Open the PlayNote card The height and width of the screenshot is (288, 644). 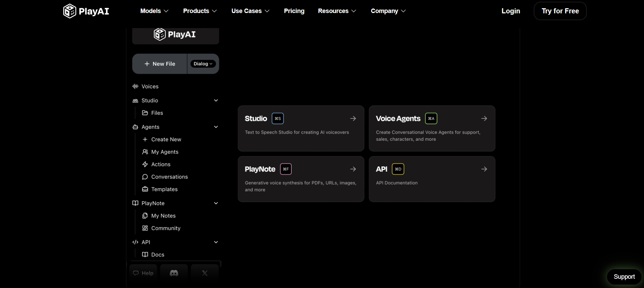pyautogui.click(x=301, y=179)
